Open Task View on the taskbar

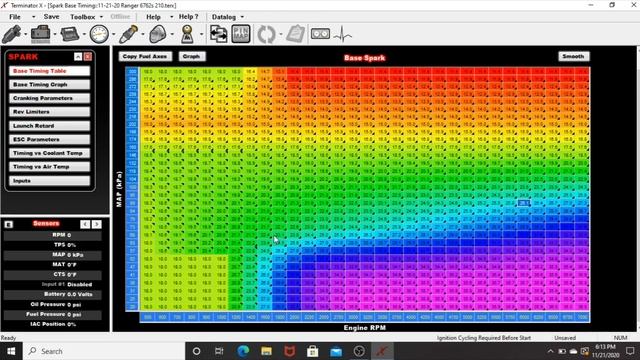point(219,351)
